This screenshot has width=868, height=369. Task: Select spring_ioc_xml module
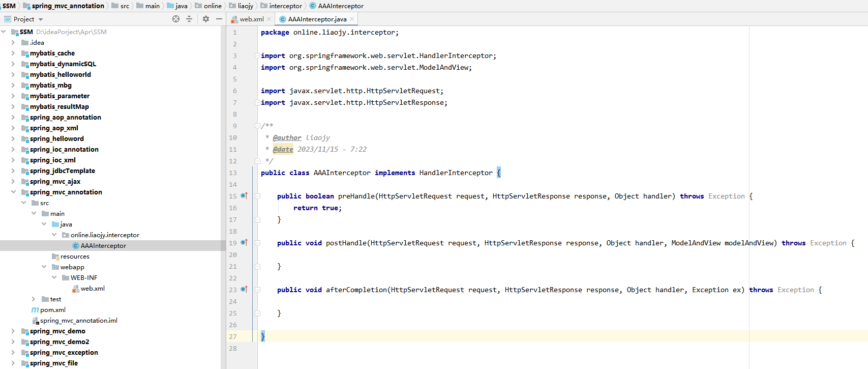coord(52,160)
